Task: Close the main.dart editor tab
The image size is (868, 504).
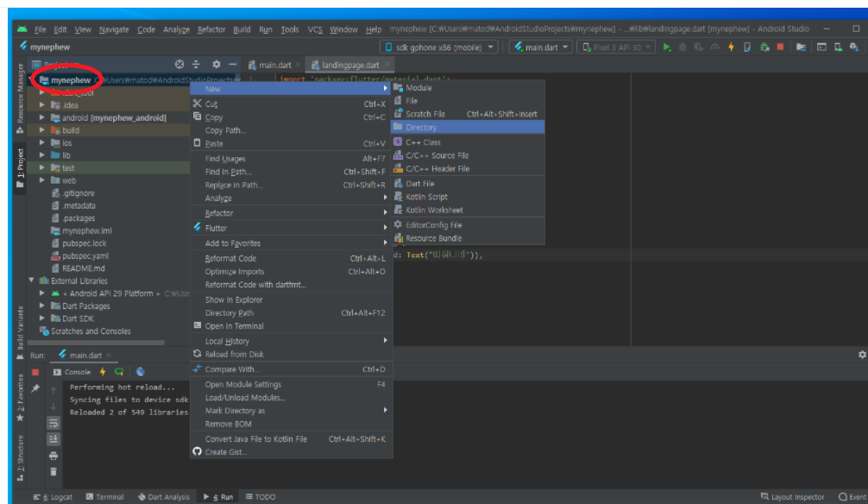Action: click(x=298, y=65)
